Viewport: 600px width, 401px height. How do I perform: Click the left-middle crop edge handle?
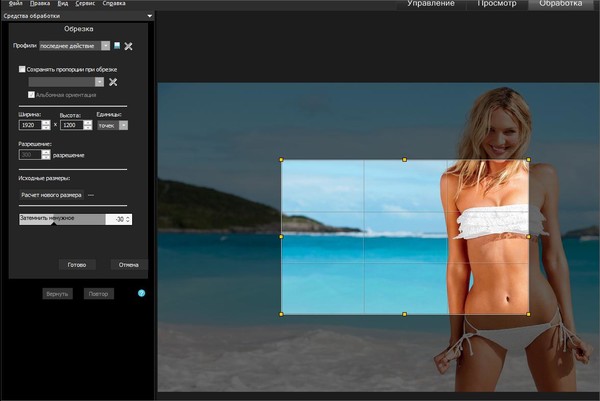pos(282,237)
